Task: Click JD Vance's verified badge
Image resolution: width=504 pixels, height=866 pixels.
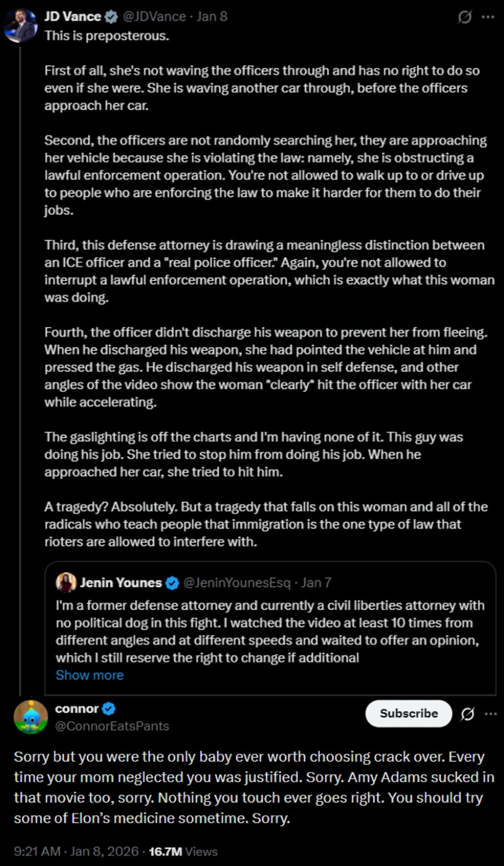Action: point(111,17)
